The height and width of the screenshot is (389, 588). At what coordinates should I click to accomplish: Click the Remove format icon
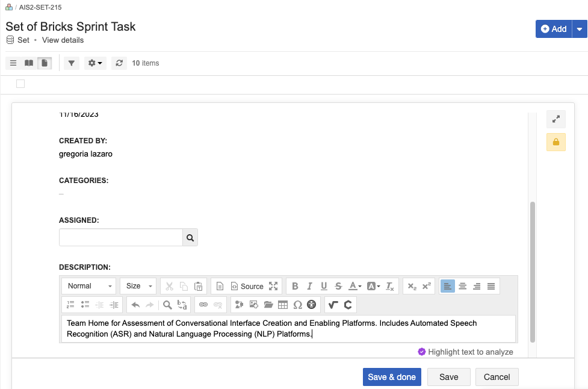point(390,286)
